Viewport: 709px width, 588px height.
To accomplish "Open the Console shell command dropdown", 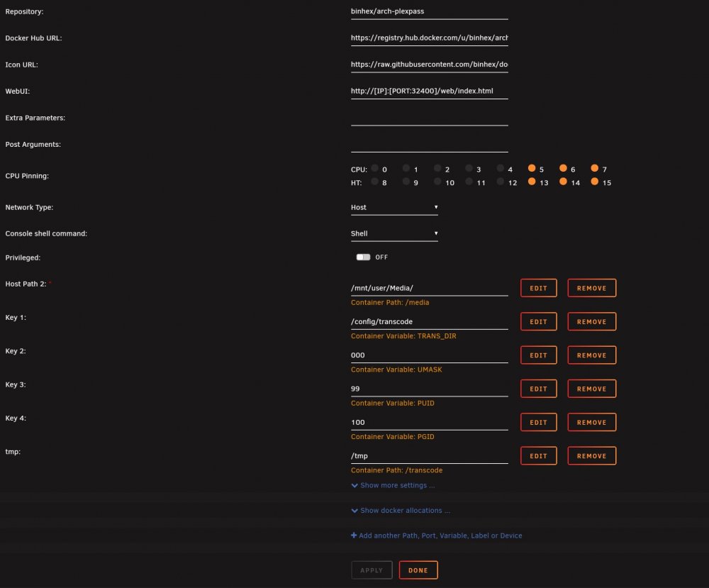I will coord(394,234).
